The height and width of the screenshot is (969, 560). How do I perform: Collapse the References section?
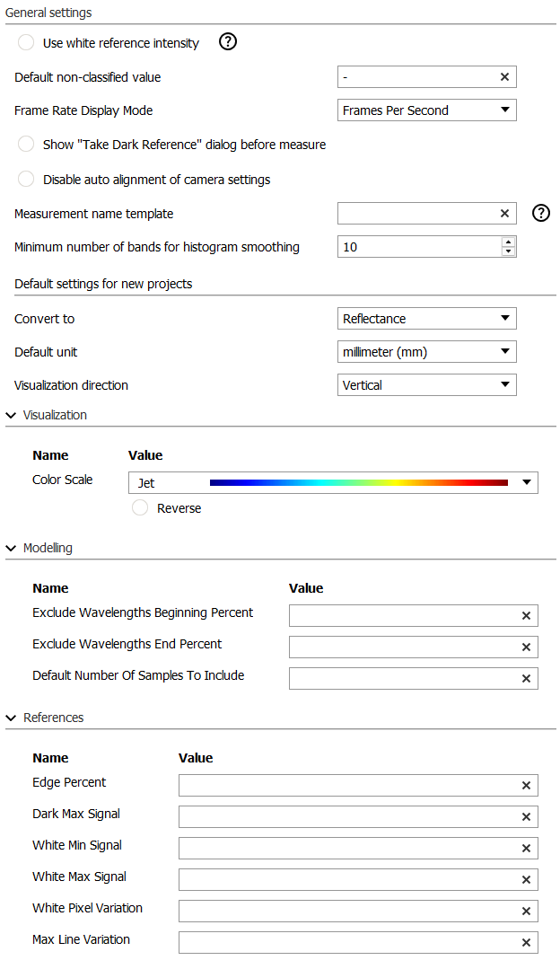coord(11,718)
